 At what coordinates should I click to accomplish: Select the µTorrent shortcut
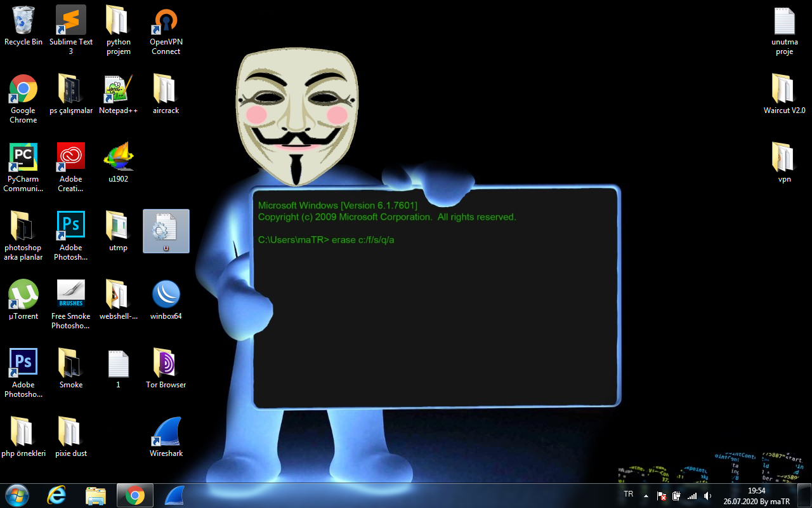tap(23, 300)
